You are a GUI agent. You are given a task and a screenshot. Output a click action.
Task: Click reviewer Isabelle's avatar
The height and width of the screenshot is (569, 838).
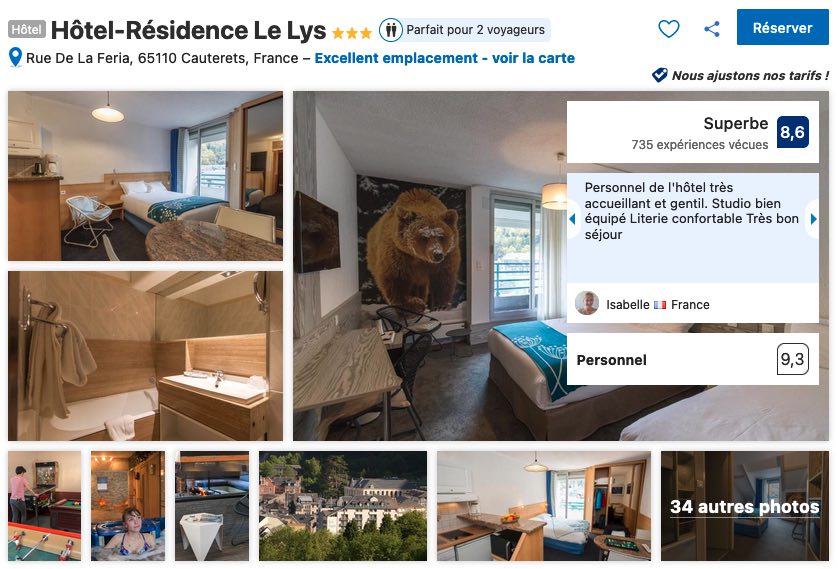587,303
